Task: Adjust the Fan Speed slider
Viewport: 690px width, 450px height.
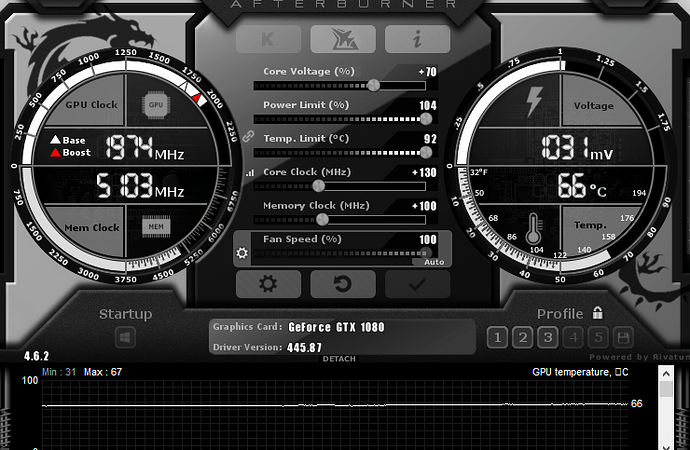Action: point(340,253)
